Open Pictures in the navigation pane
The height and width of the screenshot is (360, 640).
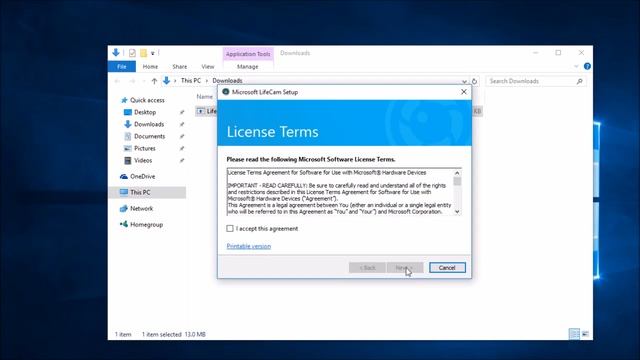[144, 148]
